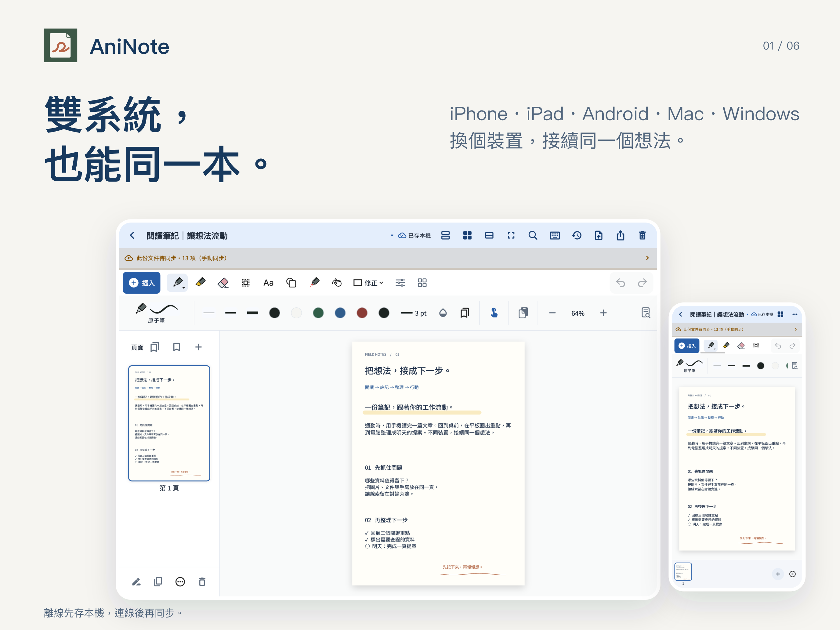Click the export document icon in header

599,235
